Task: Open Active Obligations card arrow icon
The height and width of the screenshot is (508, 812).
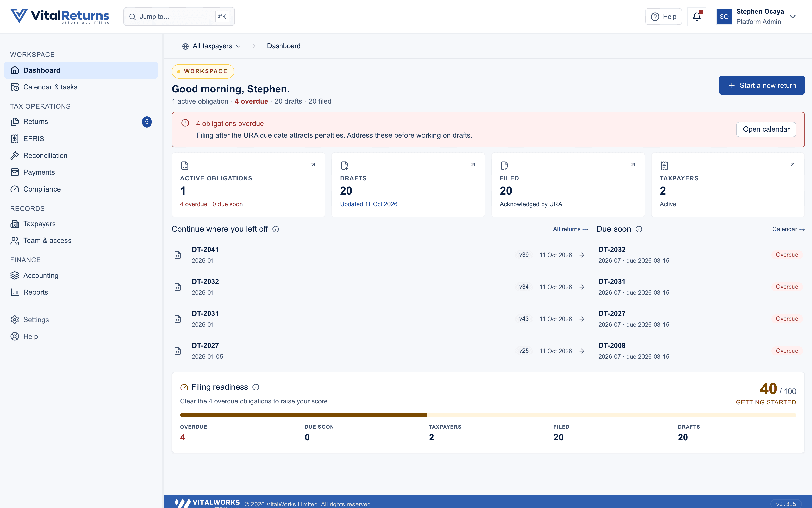Action: click(313, 165)
